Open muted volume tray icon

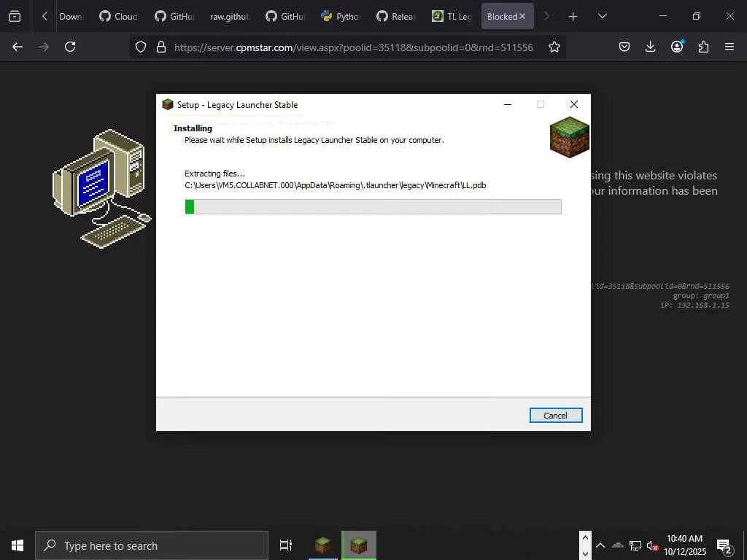(652, 545)
